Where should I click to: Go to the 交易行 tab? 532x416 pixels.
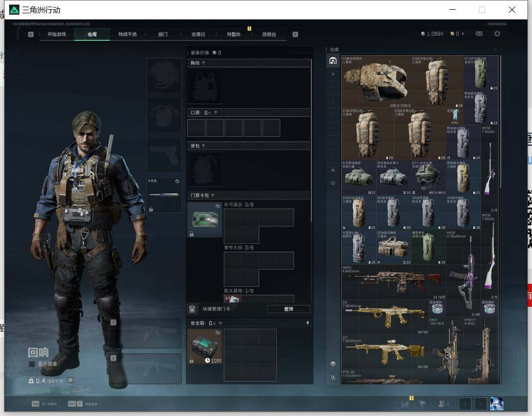[x=198, y=34]
